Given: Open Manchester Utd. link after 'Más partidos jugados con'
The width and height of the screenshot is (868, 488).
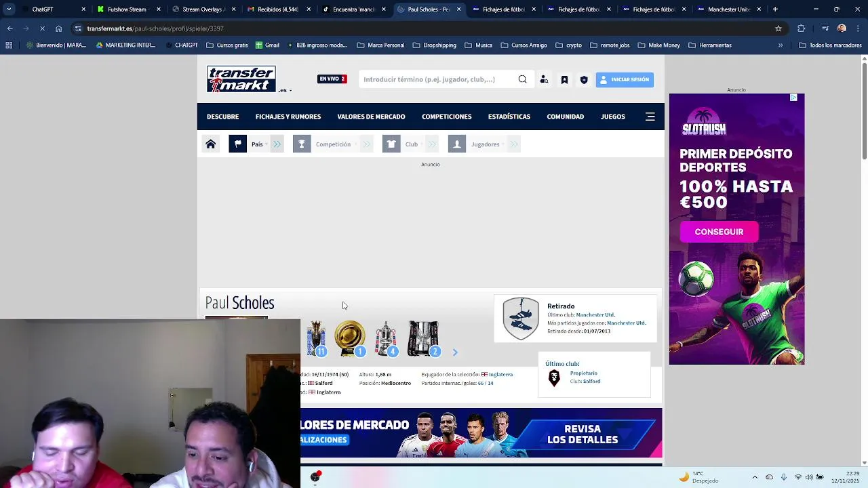Looking at the screenshot, I should [627, 323].
